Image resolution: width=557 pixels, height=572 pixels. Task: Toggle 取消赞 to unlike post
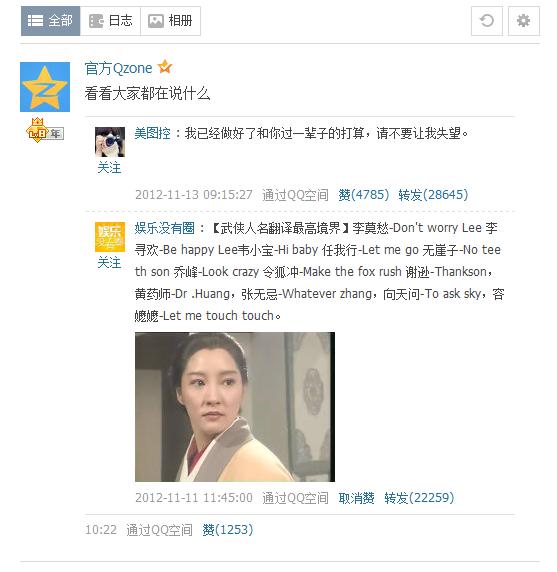[356, 498]
